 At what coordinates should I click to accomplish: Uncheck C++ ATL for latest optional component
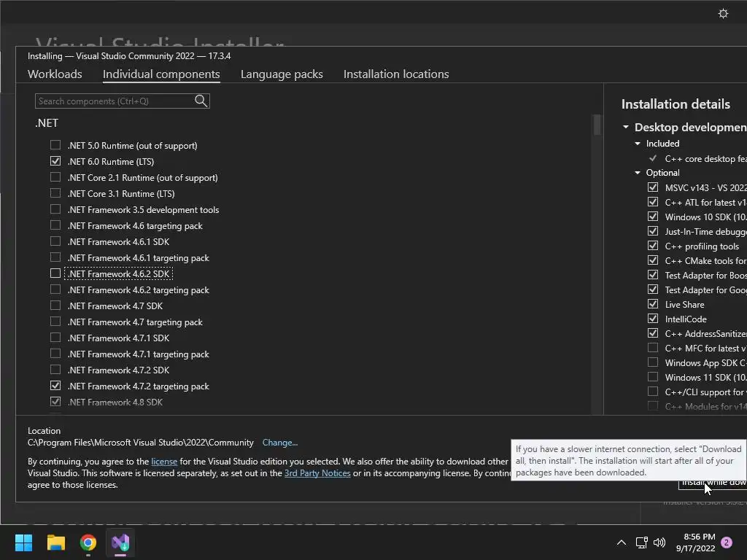[x=653, y=202]
